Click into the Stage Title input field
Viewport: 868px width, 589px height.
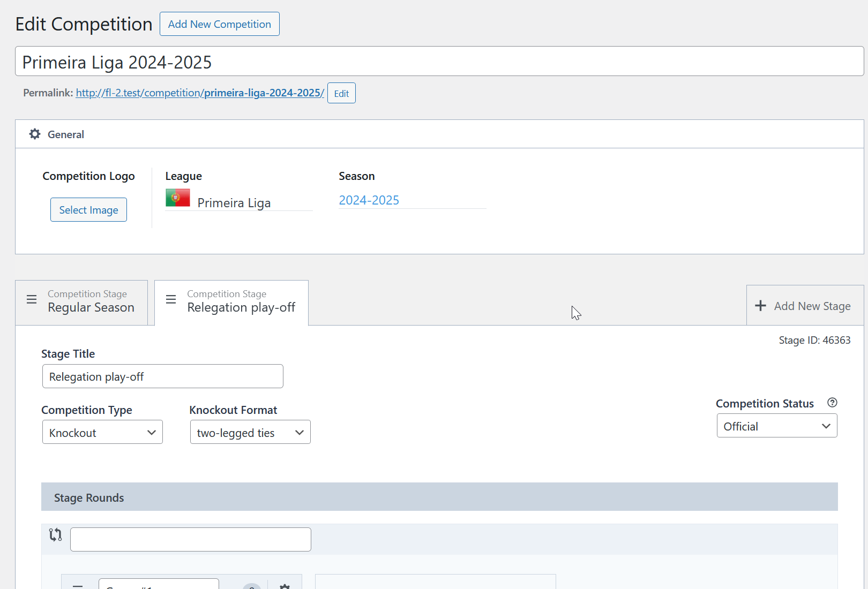163,376
